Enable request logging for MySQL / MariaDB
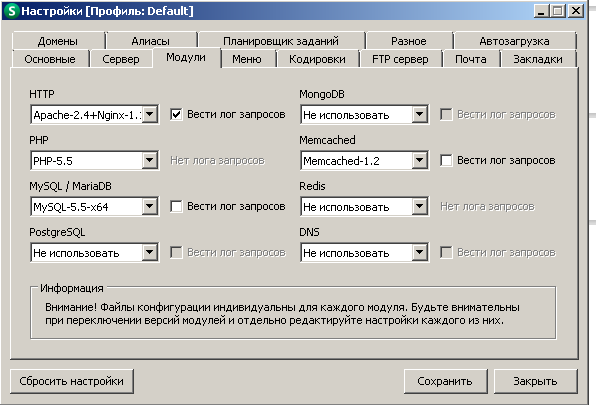The image size is (596, 405). point(176,207)
